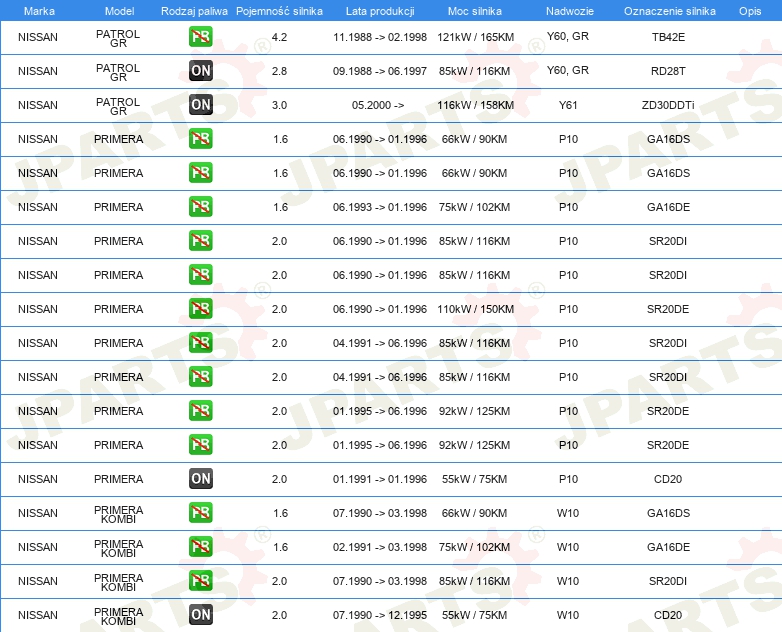This screenshot has width=782, height=632.
Task: Click the 07.1990 -> 12.1995 production years
Action: pos(380,615)
